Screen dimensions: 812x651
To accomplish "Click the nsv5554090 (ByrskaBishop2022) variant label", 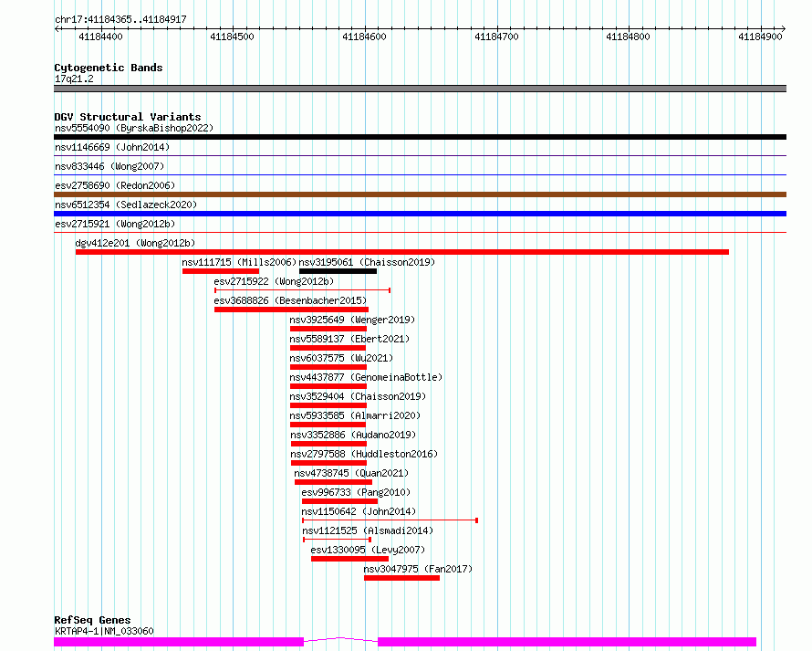I will click(134, 128).
